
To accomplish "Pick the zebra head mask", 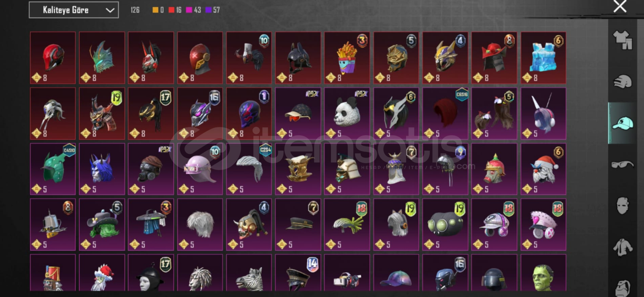I will tap(249, 273).
